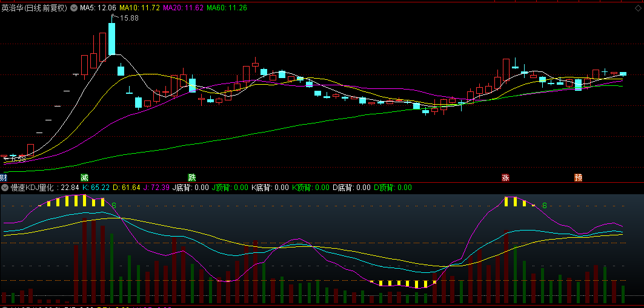Click the green J顶背: 0.00 label
Viewport: 644px width, 308px height.
coord(230,188)
